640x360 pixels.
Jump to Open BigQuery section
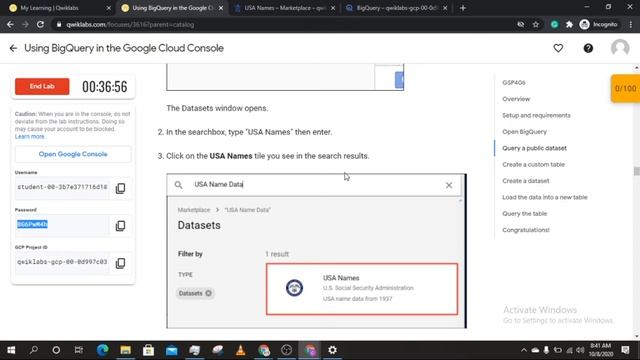(524, 131)
